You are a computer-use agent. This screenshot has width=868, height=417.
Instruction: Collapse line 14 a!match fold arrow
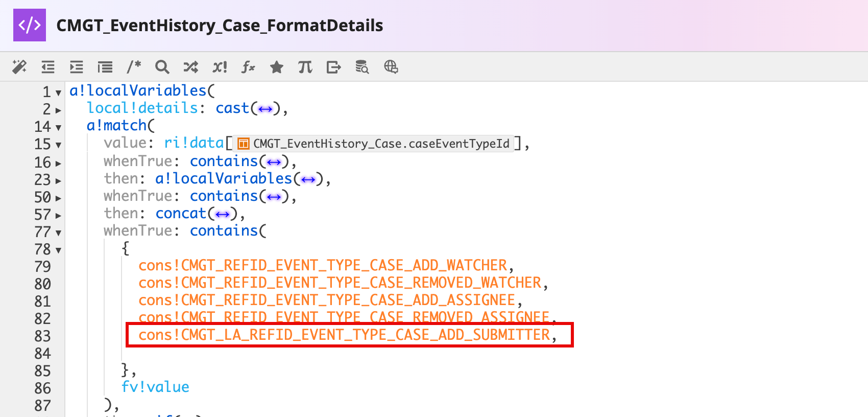58,127
